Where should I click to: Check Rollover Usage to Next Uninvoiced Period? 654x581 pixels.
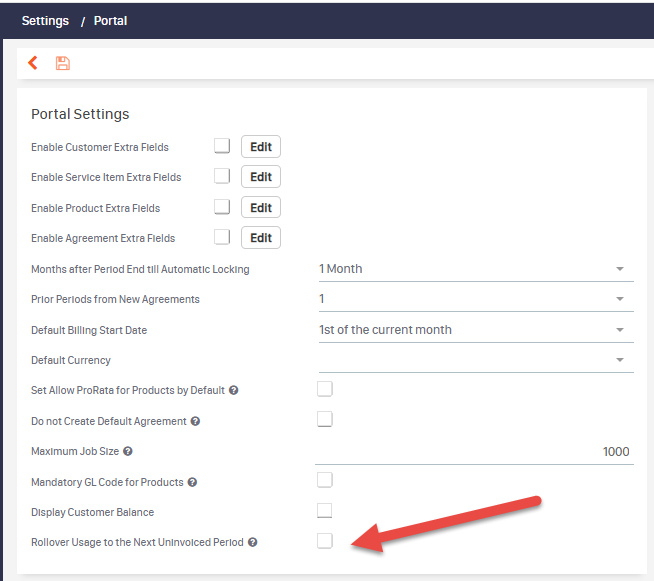[324, 541]
